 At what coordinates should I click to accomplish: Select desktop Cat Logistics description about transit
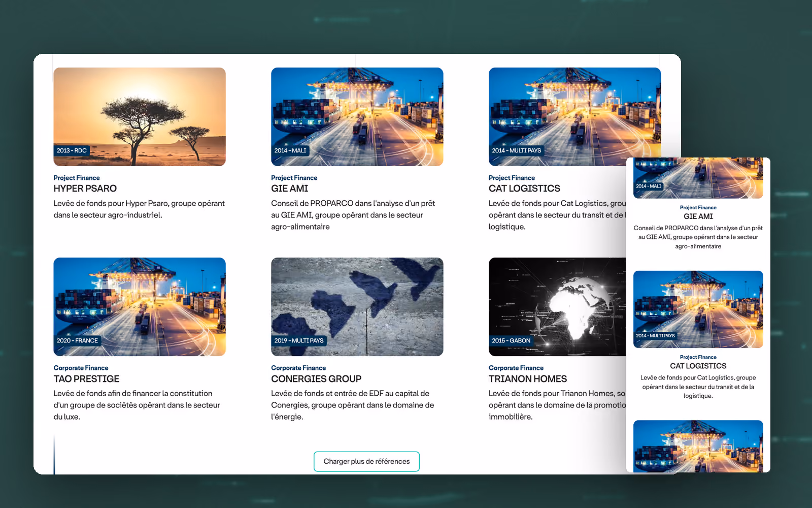[x=557, y=215]
